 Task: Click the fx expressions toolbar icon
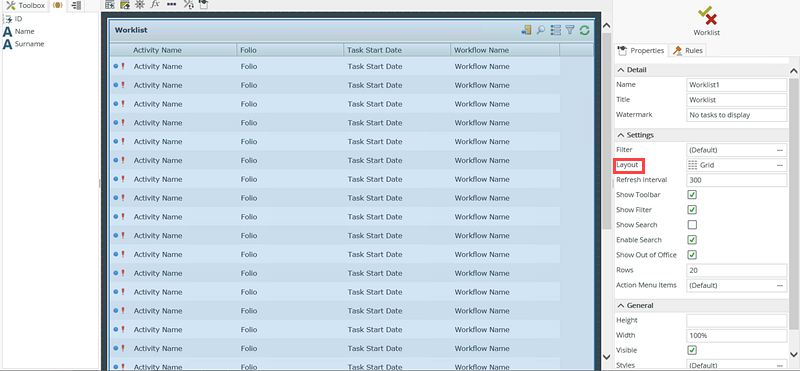click(x=155, y=4)
